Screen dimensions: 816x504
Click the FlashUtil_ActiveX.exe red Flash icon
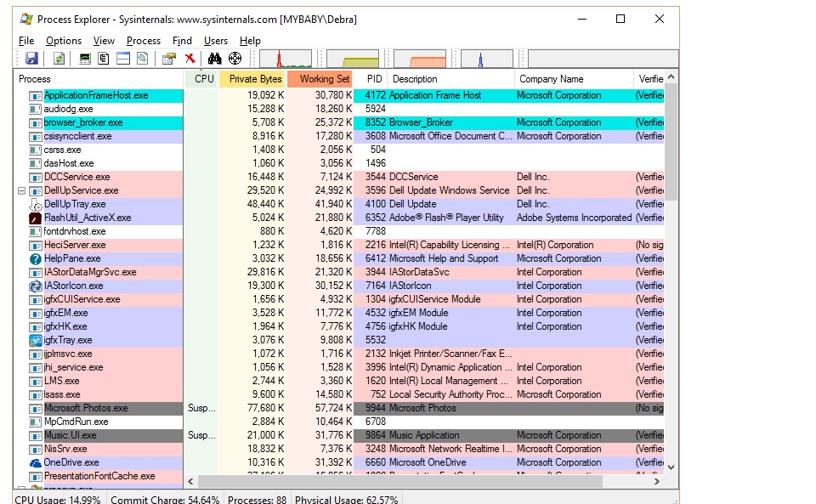pos(36,218)
